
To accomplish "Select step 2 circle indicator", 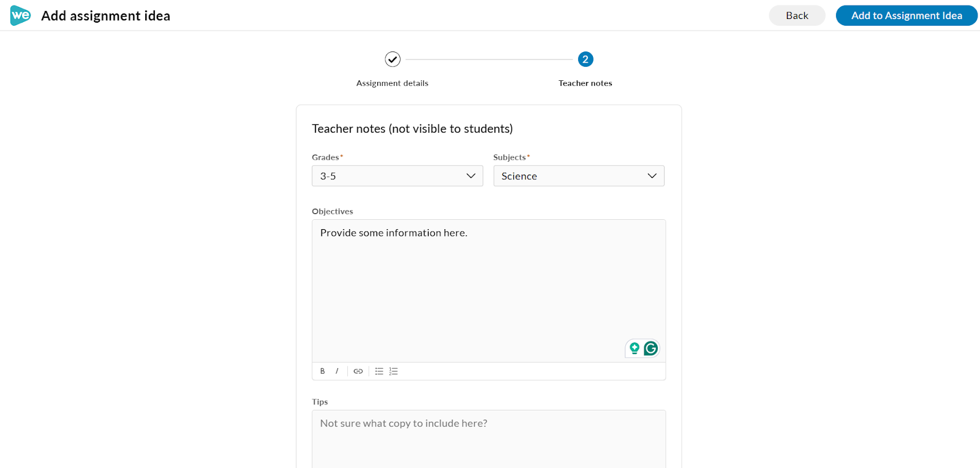I will [x=586, y=59].
